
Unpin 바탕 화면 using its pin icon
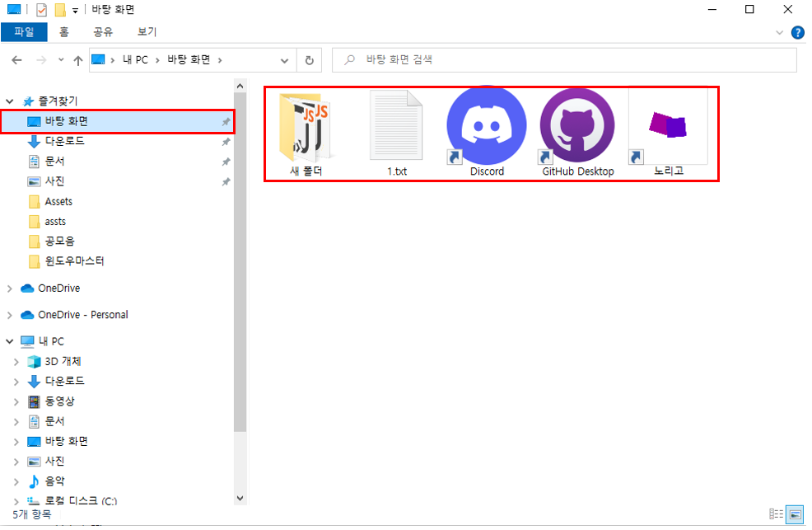[x=226, y=122]
